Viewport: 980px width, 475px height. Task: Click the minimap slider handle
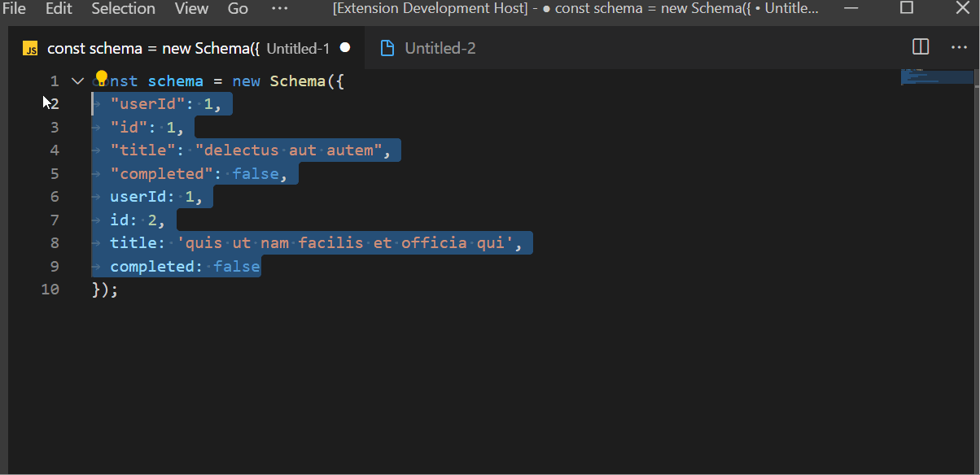(936, 77)
